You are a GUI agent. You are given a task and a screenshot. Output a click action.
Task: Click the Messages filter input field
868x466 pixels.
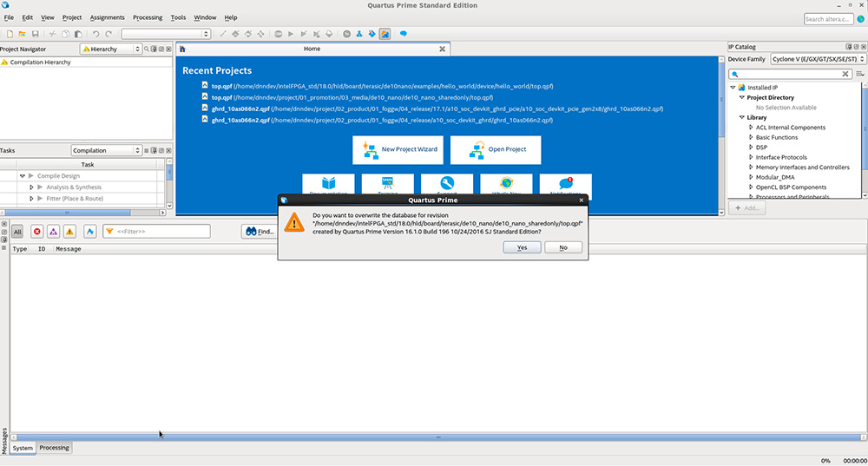(x=156, y=232)
